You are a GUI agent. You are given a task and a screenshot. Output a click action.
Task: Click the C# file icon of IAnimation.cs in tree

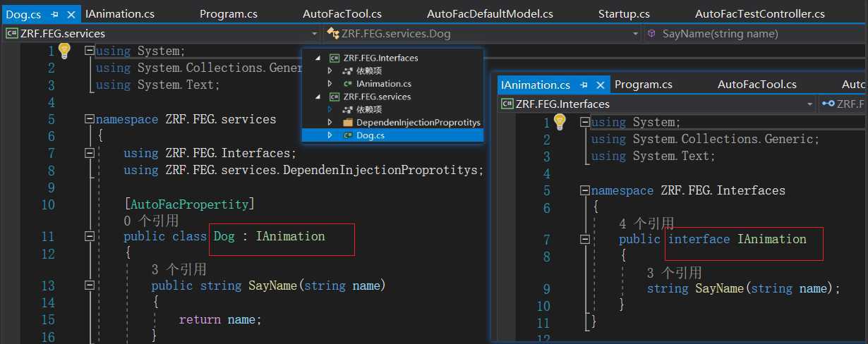click(347, 84)
